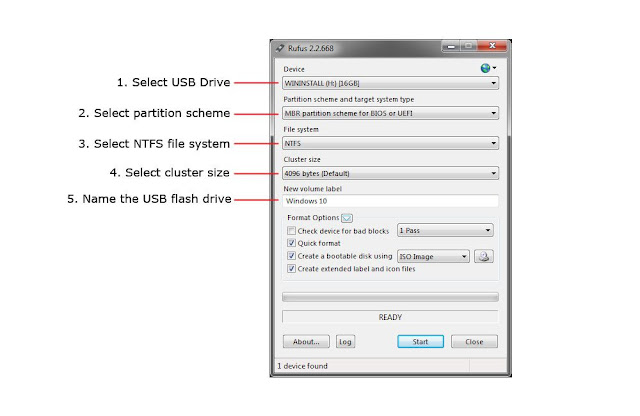Click the Start button

click(420, 342)
